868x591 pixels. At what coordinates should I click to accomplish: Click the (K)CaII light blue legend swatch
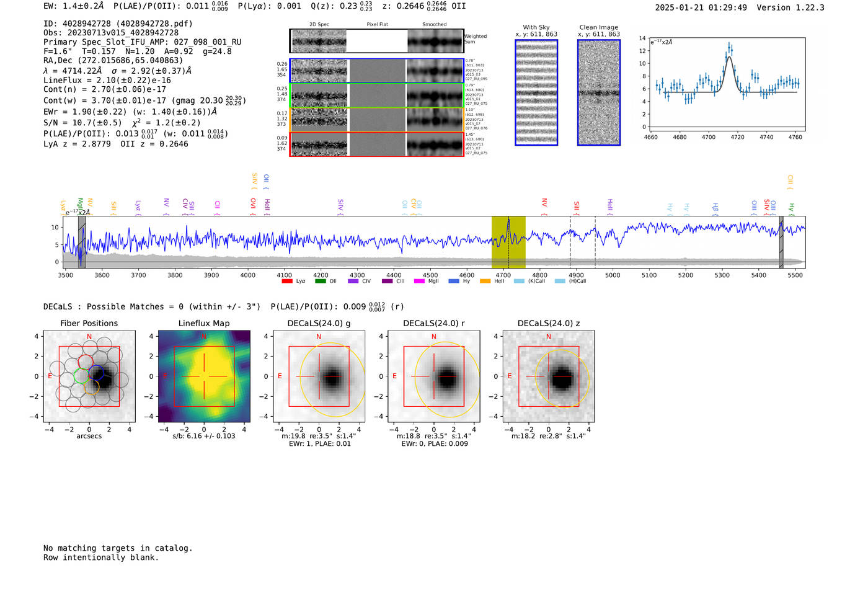click(519, 281)
